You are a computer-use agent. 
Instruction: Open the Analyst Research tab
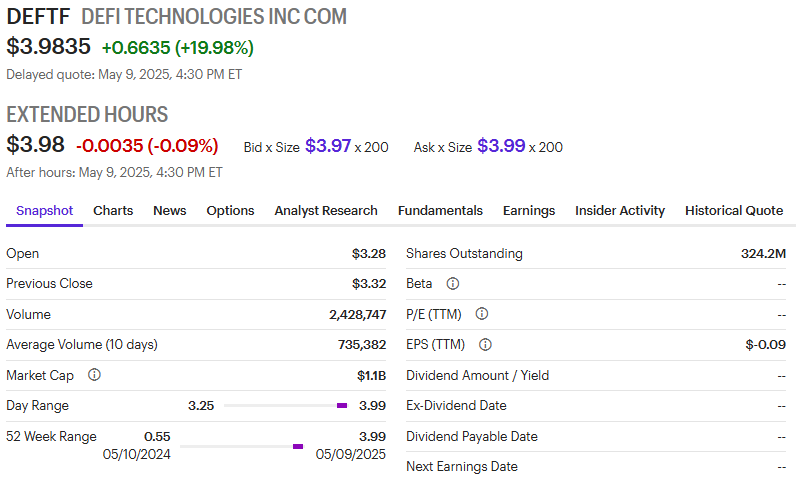coord(326,211)
